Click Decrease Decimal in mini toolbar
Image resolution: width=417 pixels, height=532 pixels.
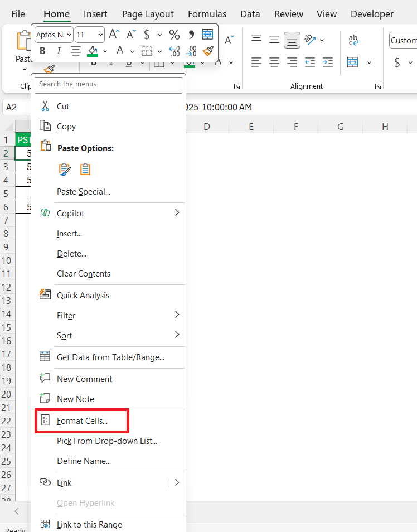coord(191,51)
